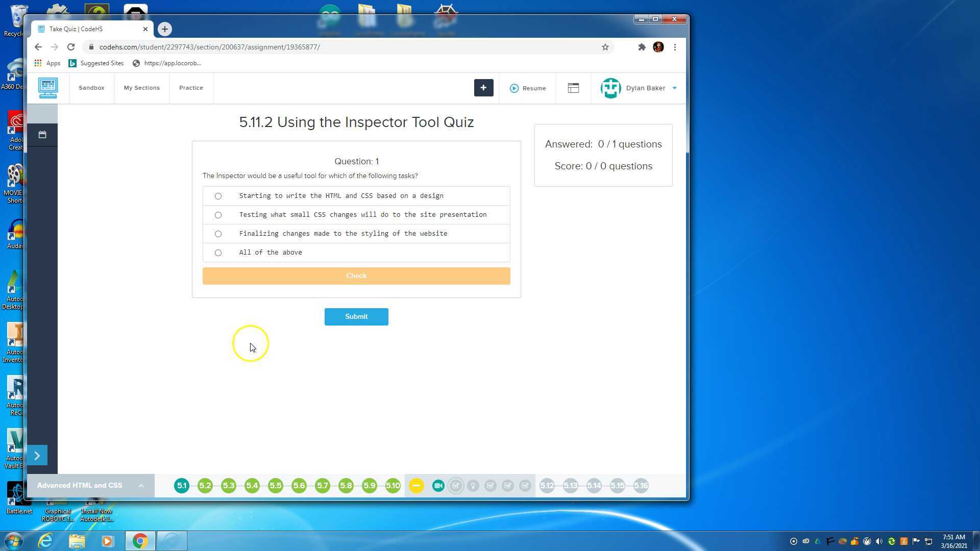Click the CodeHS logo in the navigation bar

pyautogui.click(x=47, y=88)
